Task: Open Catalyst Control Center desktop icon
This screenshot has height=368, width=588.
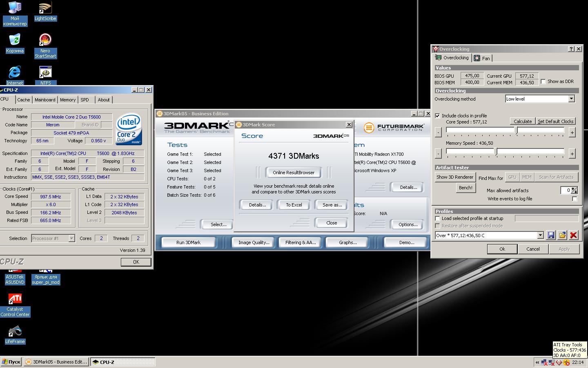Action: click(15, 305)
